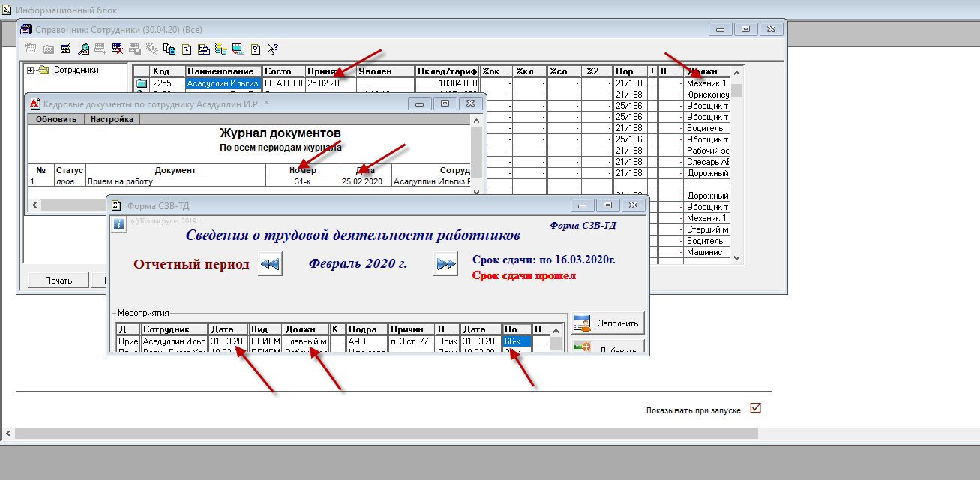Click the Сотрудники folder icon in the tree

43,70
